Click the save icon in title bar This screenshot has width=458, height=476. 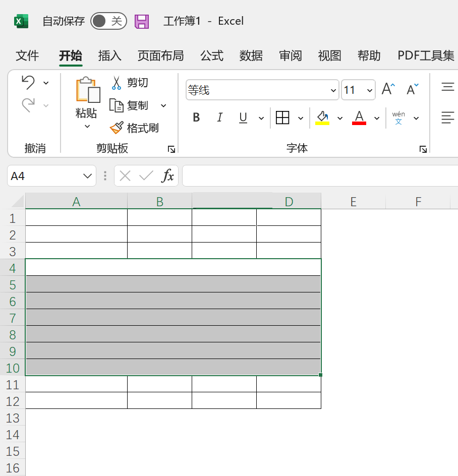click(142, 21)
